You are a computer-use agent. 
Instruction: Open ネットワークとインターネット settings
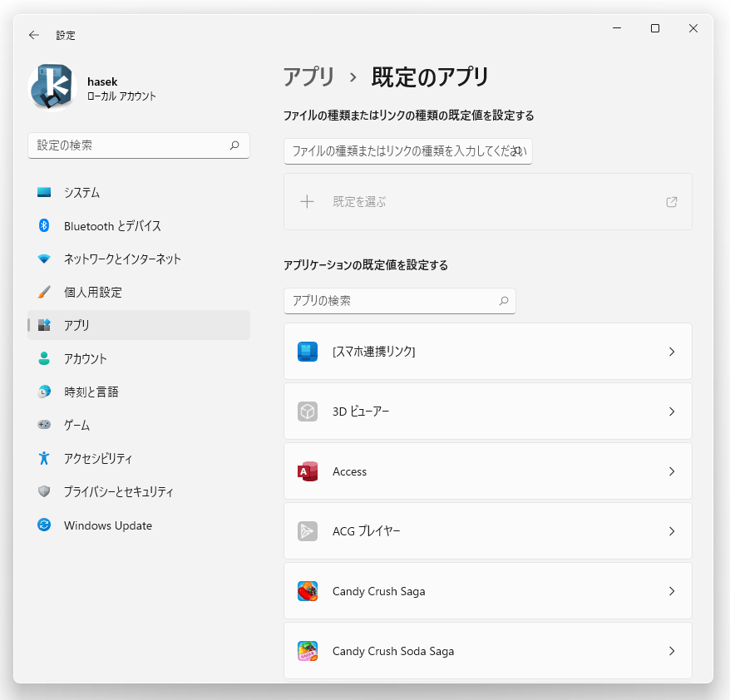139,259
